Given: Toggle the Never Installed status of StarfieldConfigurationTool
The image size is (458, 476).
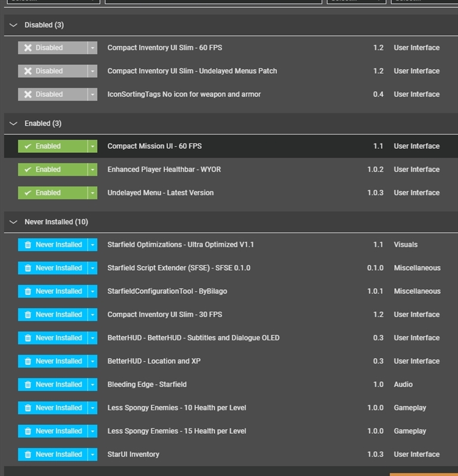Looking at the screenshot, I should (52, 292).
